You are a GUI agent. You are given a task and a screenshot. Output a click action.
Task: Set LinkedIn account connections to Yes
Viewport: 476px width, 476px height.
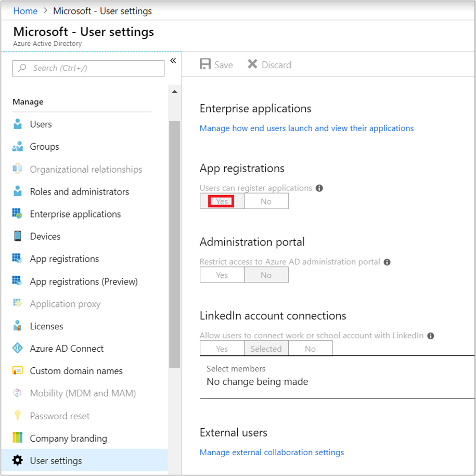pos(222,349)
